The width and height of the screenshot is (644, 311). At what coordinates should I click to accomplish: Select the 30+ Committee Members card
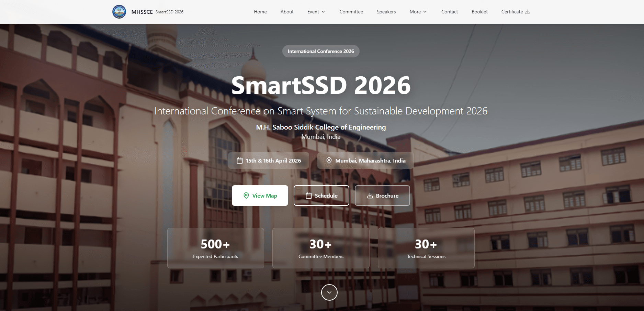321,248
